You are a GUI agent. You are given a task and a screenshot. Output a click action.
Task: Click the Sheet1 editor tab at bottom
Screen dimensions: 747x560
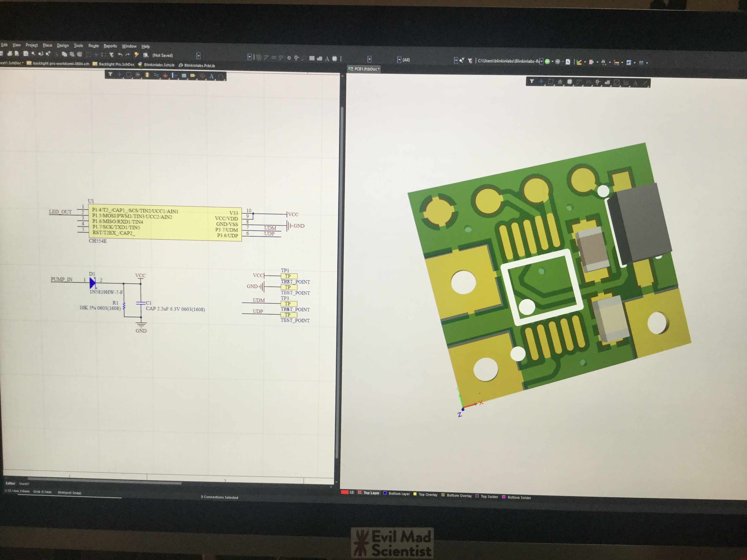[x=24, y=484]
